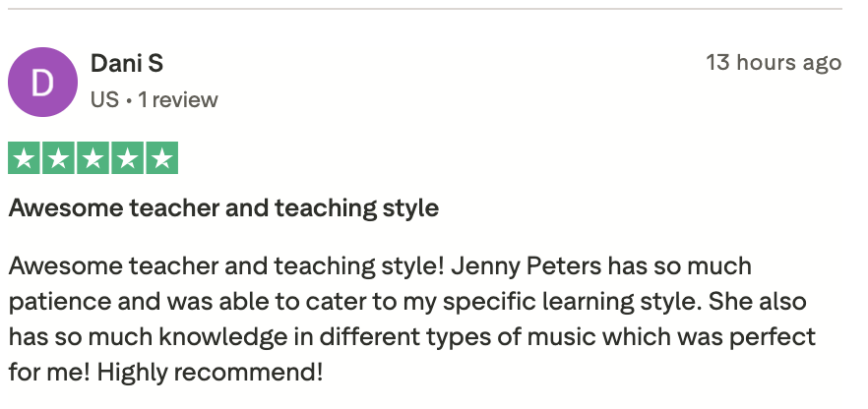
Task: Click the fourth green rating star
Action: [128, 158]
